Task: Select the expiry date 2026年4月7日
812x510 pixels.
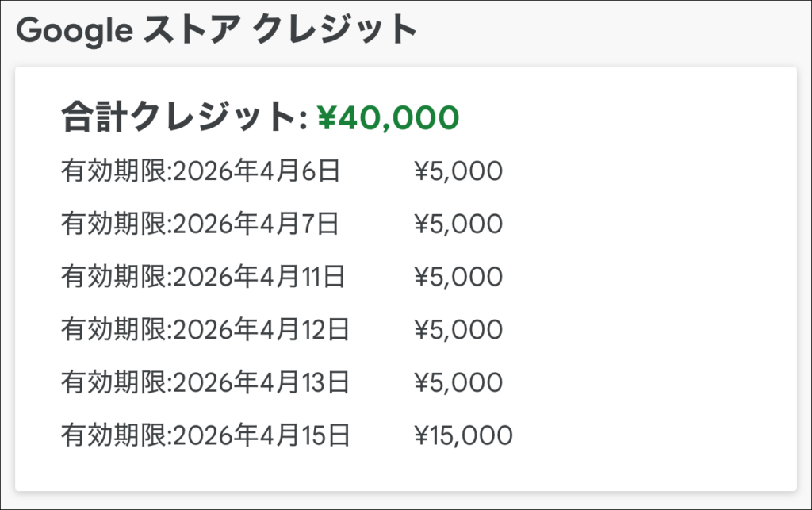Action: pos(256,224)
